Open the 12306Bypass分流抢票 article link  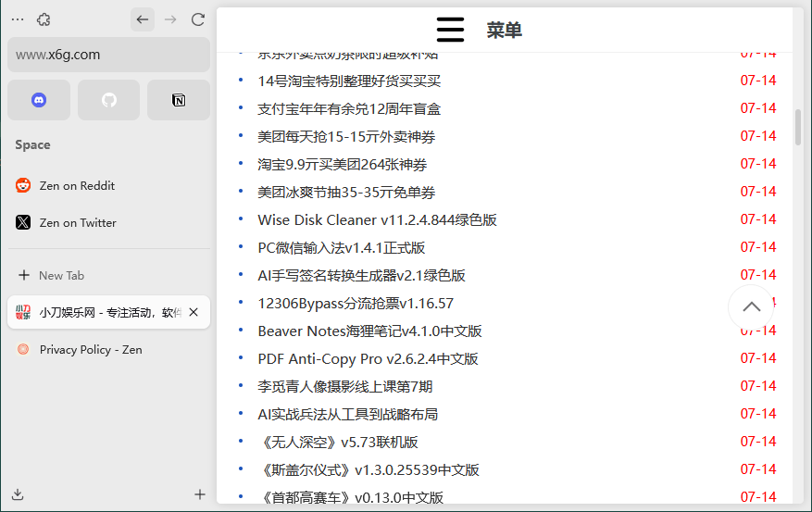click(356, 303)
